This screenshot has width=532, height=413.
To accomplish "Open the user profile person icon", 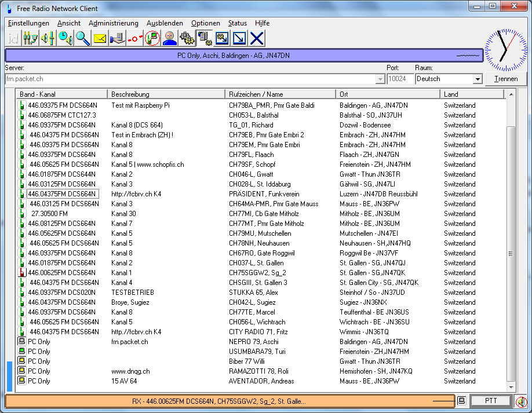I will [x=170, y=38].
